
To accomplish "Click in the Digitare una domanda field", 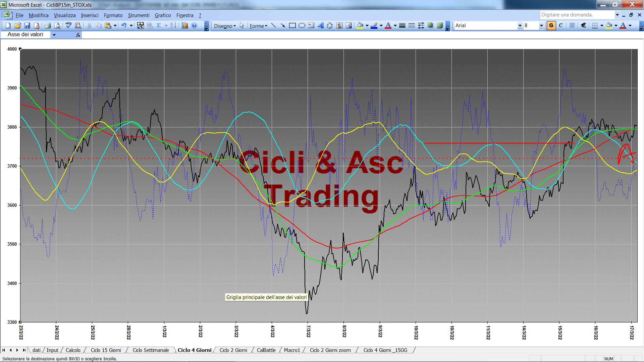I will (577, 15).
